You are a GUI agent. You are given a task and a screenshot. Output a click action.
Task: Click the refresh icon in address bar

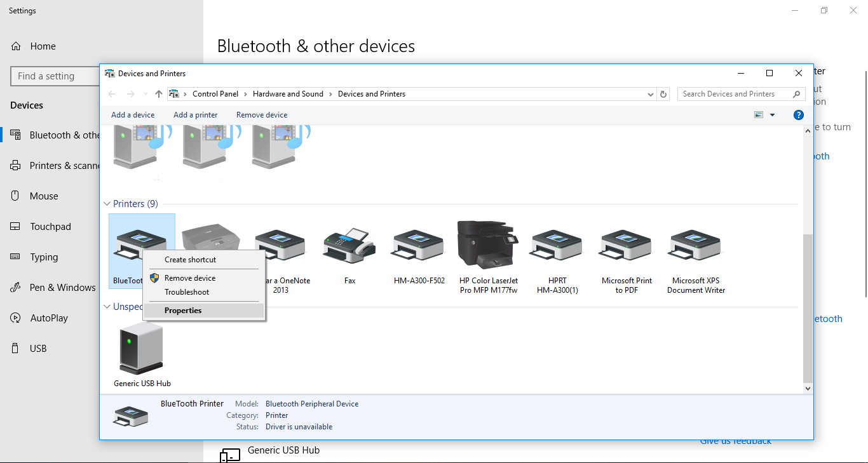[x=663, y=94]
